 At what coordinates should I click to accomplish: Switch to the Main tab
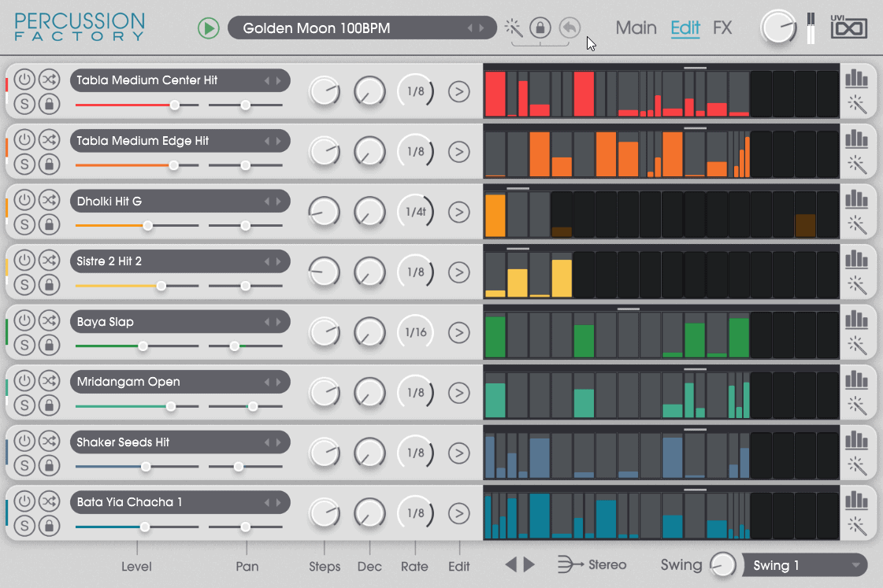[636, 29]
